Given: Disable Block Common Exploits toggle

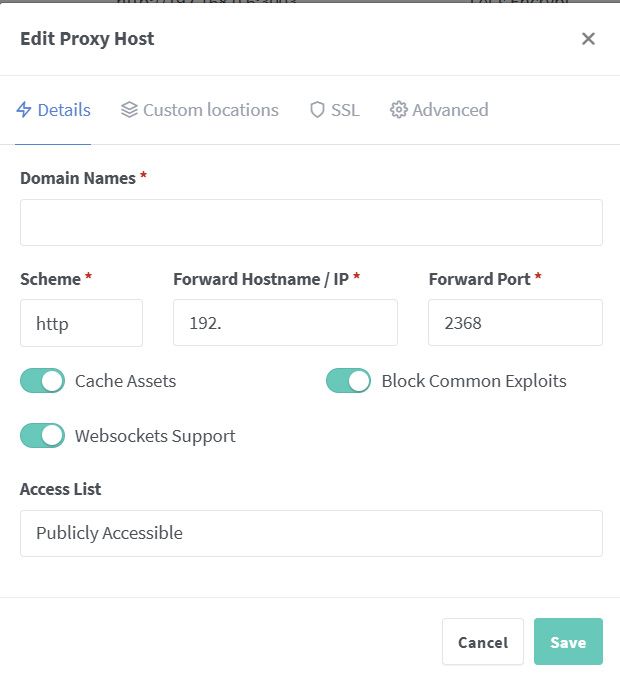Looking at the screenshot, I should pyautogui.click(x=348, y=381).
